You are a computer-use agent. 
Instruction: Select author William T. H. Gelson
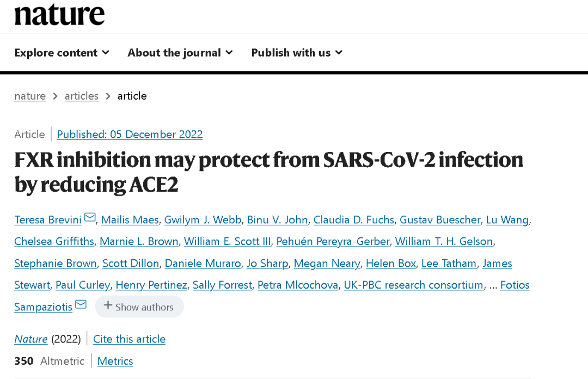444,242
